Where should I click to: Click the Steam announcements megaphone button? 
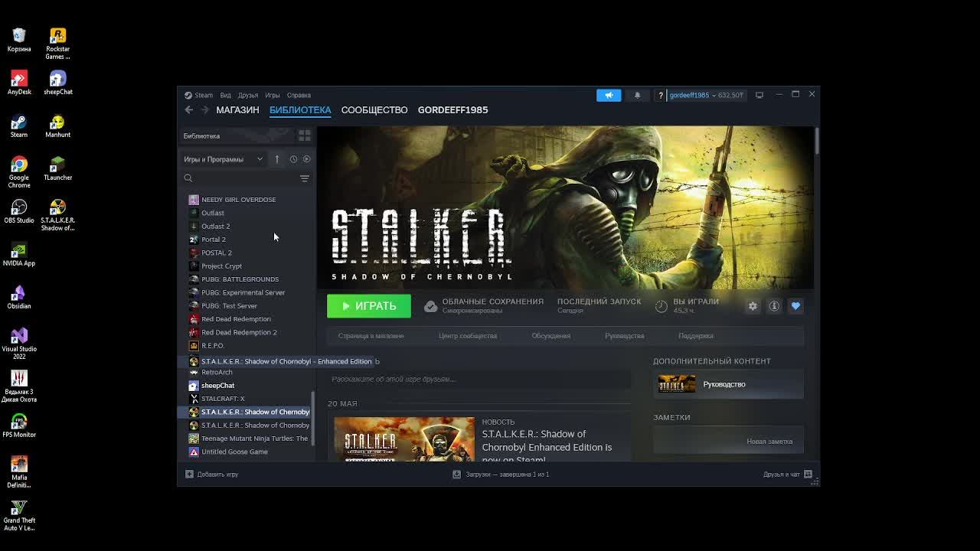coord(609,95)
